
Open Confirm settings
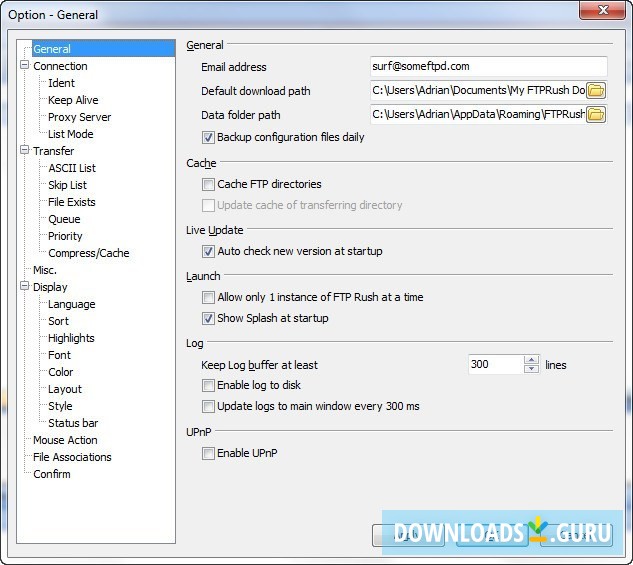(x=52, y=474)
